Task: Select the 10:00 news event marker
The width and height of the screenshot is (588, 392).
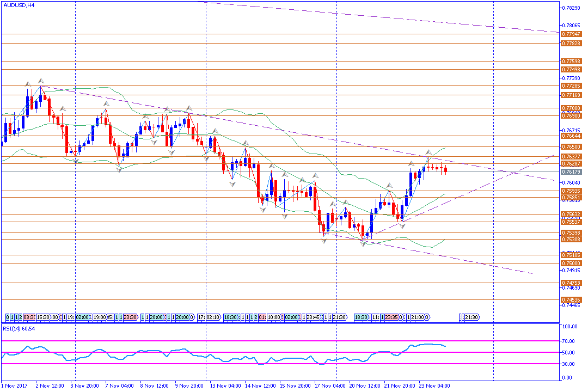Action: click(274, 317)
